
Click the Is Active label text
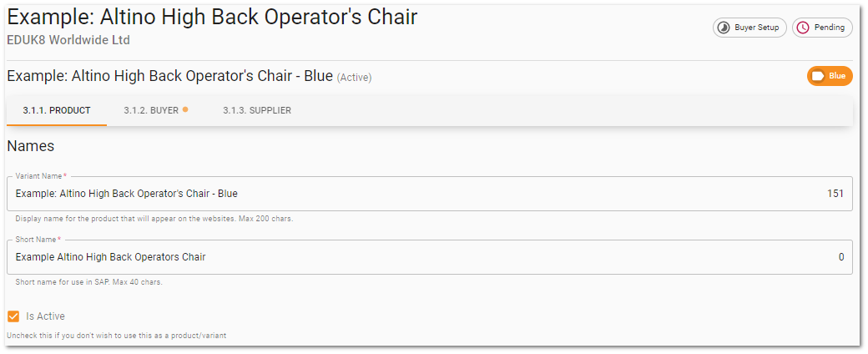[45, 316]
